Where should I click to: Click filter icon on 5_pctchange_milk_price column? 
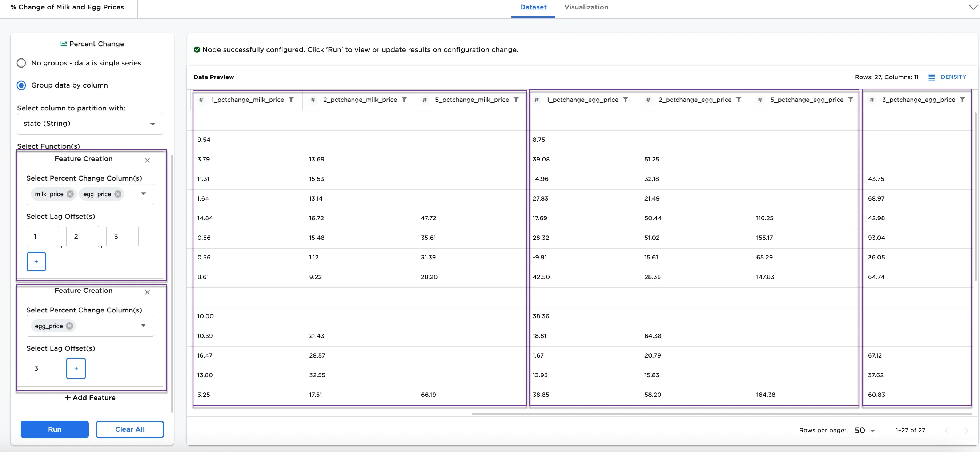coord(516,100)
